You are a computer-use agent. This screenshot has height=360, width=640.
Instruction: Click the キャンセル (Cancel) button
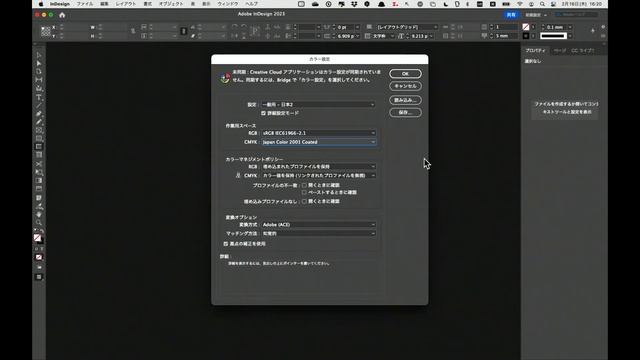click(405, 86)
